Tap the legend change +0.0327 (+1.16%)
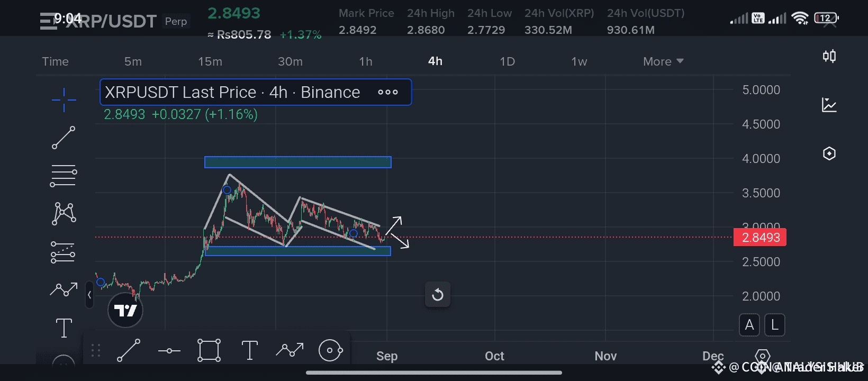This screenshot has height=381, width=868. coord(205,114)
